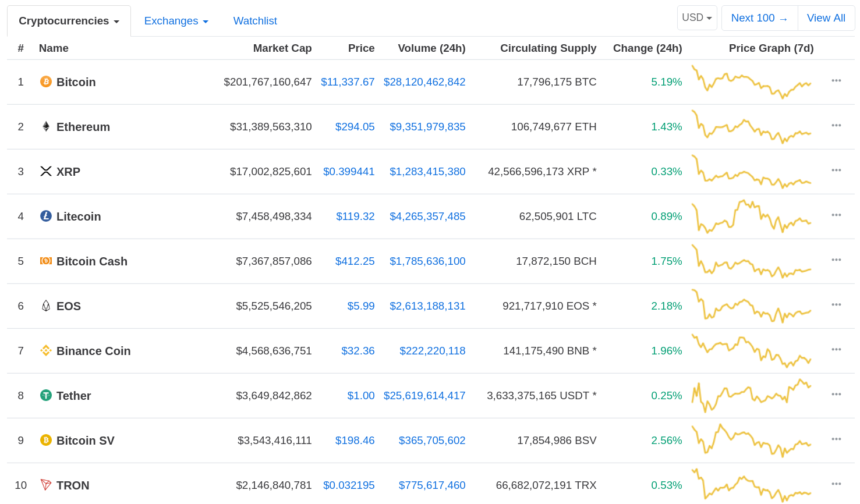The width and height of the screenshot is (860, 504).
Task: Click the EOS logo icon
Action: pos(46,306)
